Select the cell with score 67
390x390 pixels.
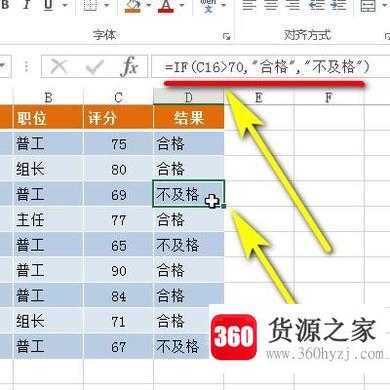click(x=118, y=346)
